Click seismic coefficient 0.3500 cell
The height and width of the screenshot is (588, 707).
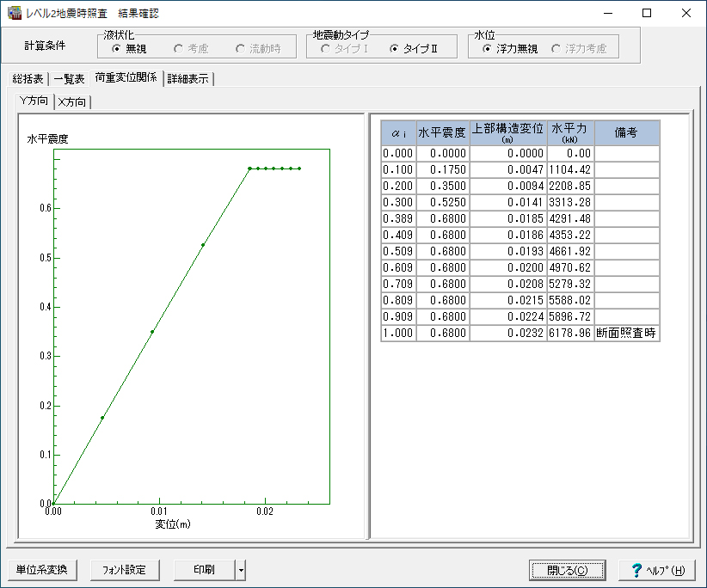coord(442,186)
